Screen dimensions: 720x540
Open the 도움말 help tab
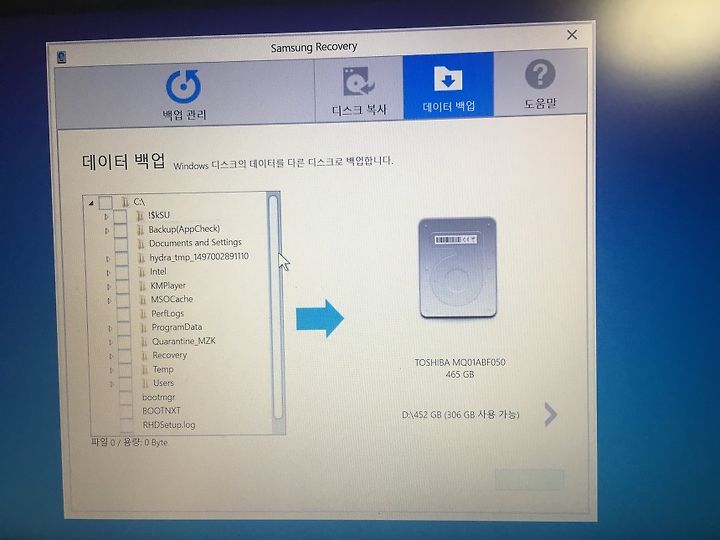point(540,84)
